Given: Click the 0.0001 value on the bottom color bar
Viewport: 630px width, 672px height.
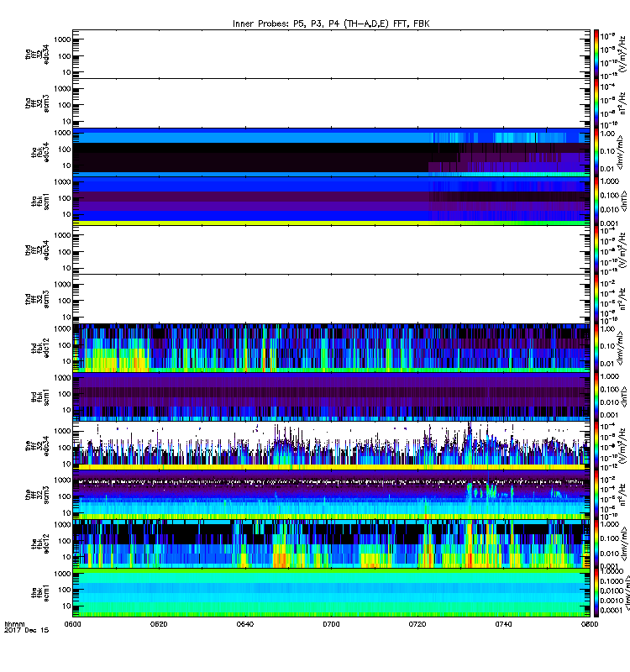Looking at the screenshot, I should [612, 610].
